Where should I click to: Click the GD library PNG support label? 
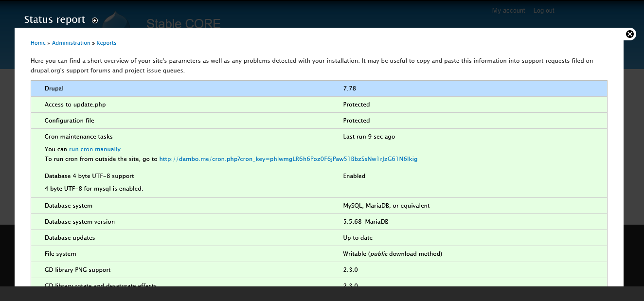point(77,270)
